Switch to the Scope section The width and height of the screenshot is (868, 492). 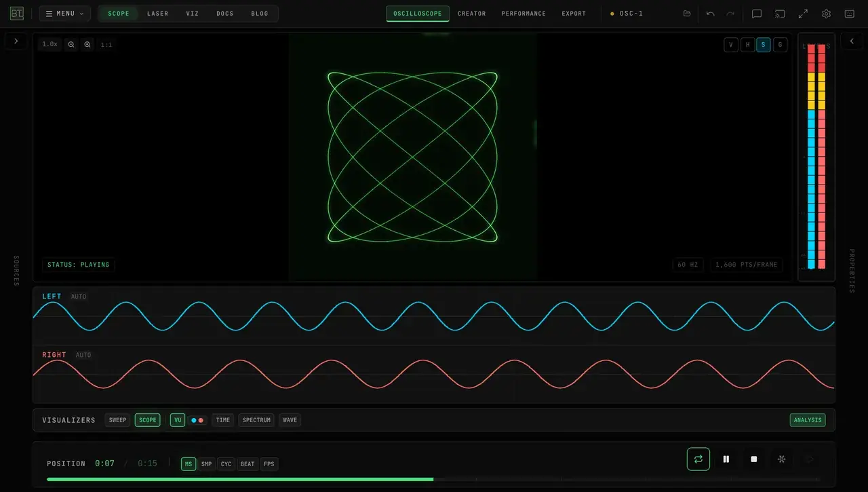pos(119,14)
